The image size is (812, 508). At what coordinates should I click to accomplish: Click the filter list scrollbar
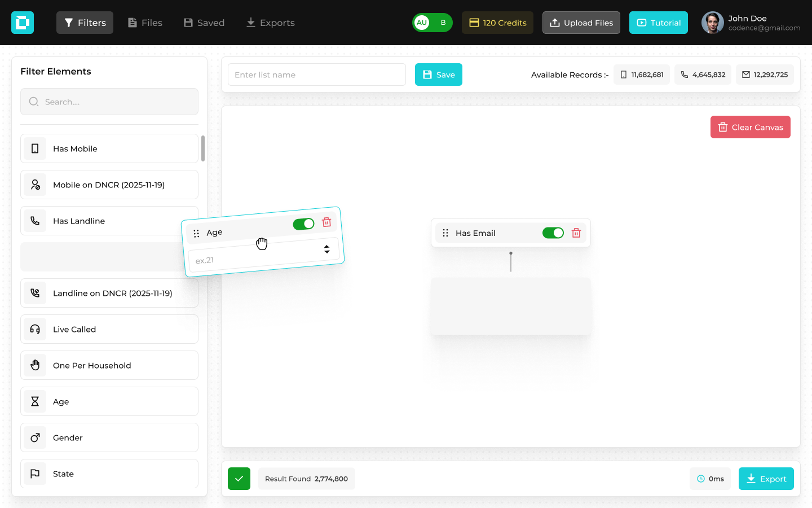(203, 148)
